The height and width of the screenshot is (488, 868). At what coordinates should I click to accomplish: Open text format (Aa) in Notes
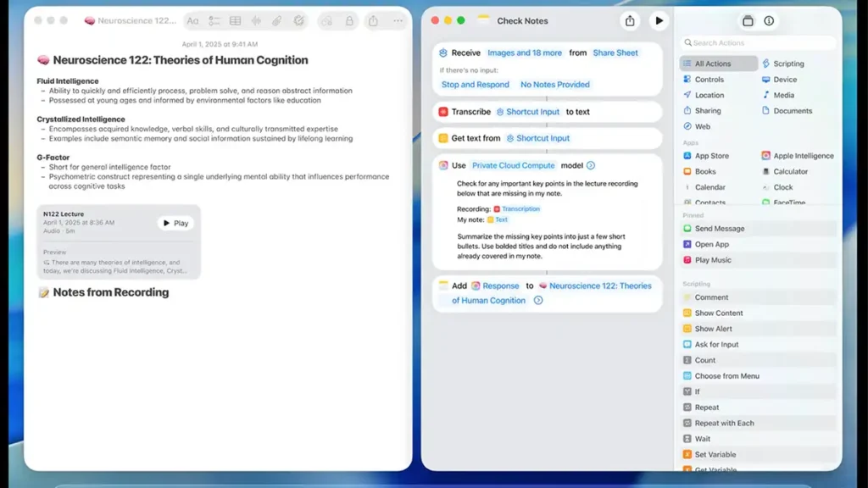(192, 20)
